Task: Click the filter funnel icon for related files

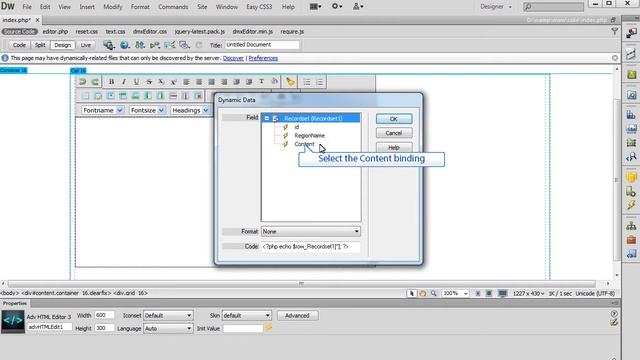Action: point(615,31)
